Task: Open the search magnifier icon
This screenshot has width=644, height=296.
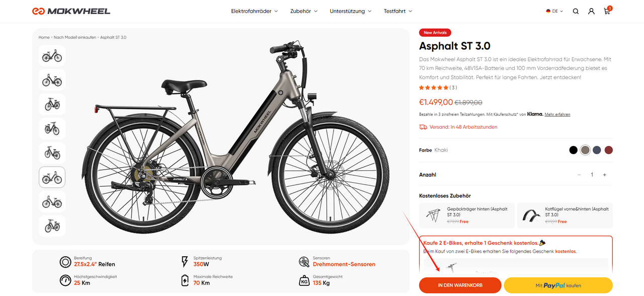Action: 576,11
